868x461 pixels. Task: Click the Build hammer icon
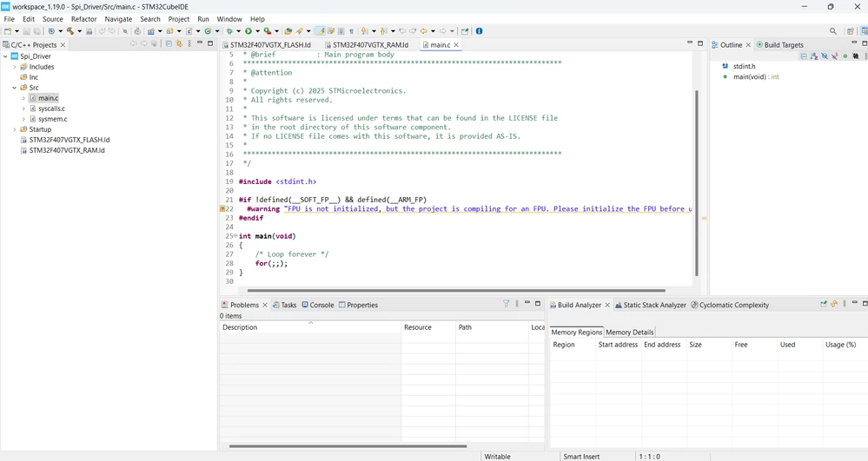(x=70, y=31)
